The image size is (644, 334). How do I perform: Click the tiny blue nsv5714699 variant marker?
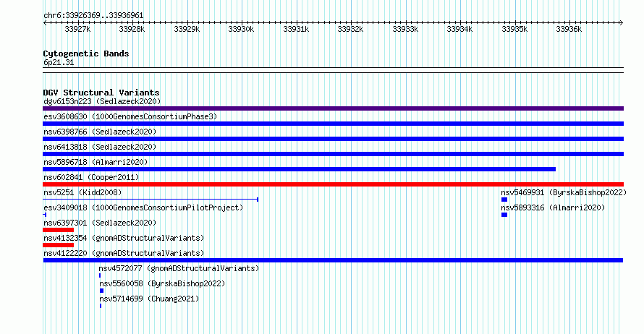click(x=101, y=306)
